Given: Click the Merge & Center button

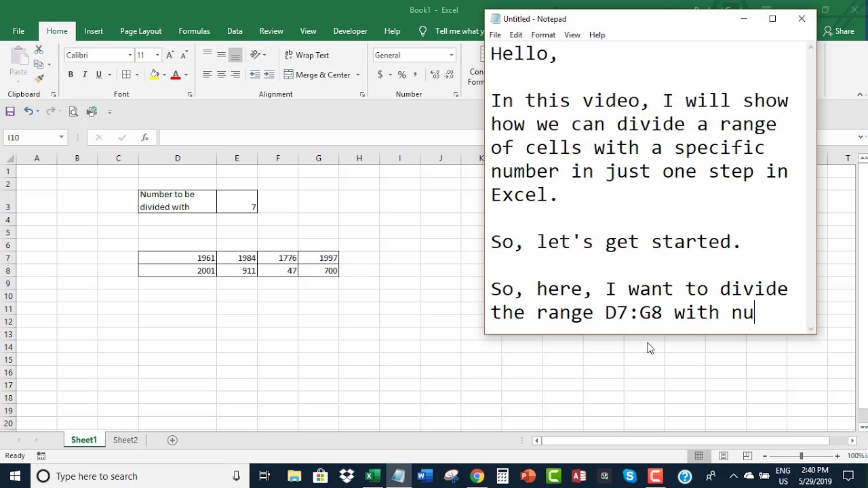Looking at the screenshot, I should point(318,75).
